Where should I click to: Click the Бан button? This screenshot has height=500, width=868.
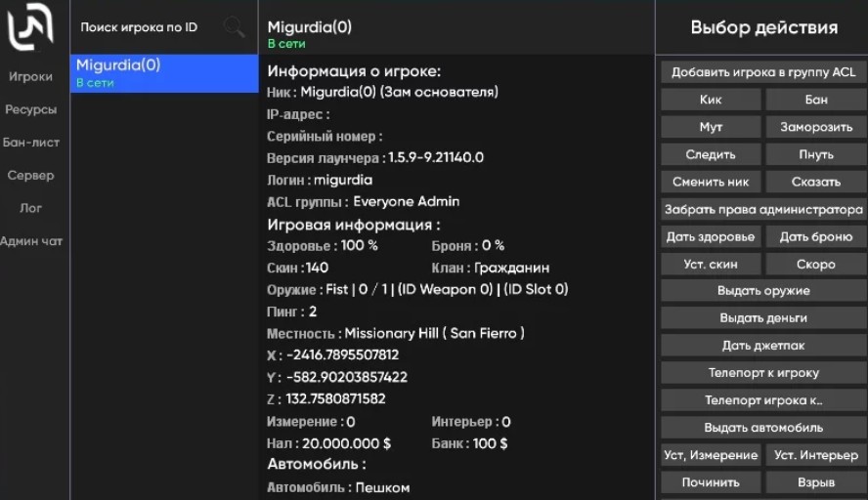815,100
